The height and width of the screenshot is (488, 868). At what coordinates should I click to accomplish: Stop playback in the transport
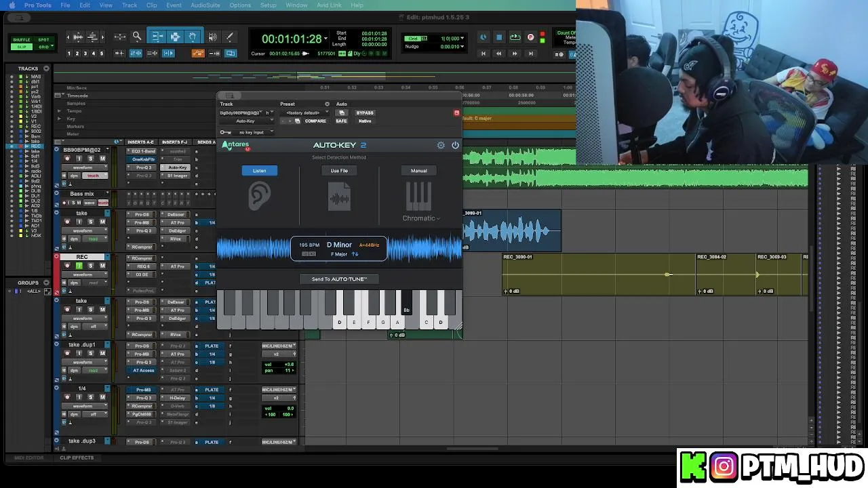click(499, 37)
